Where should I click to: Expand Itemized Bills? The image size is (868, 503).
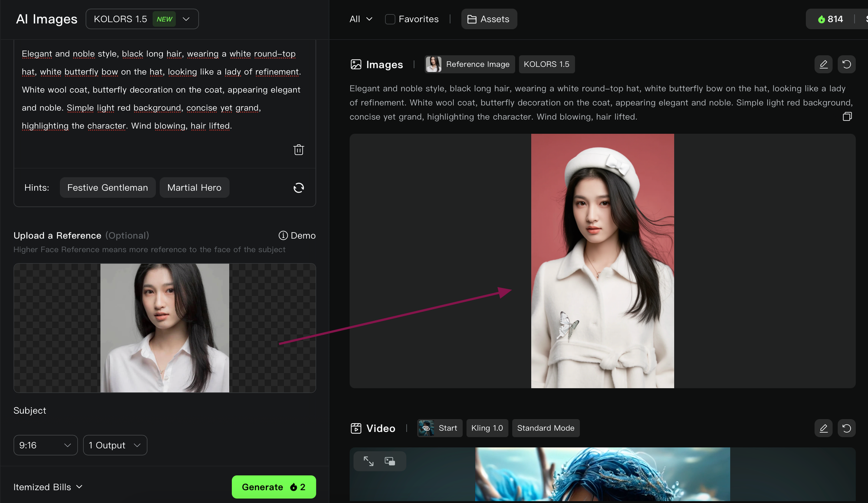click(x=48, y=487)
